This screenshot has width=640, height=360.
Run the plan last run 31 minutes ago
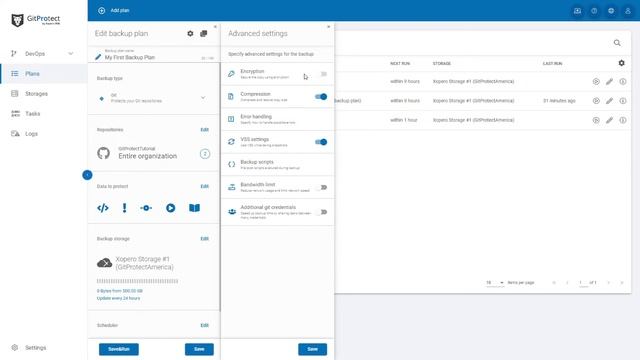pyautogui.click(x=596, y=101)
